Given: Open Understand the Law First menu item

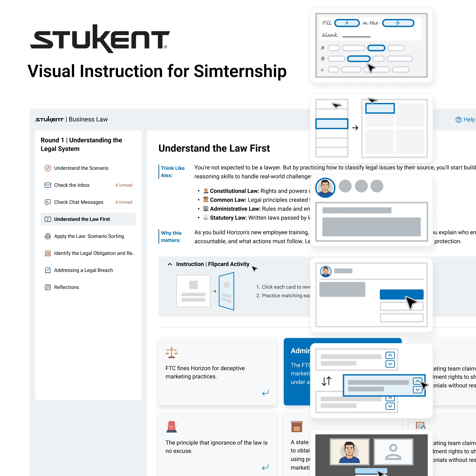Looking at the screenshot, I should (x=82, y=219).
